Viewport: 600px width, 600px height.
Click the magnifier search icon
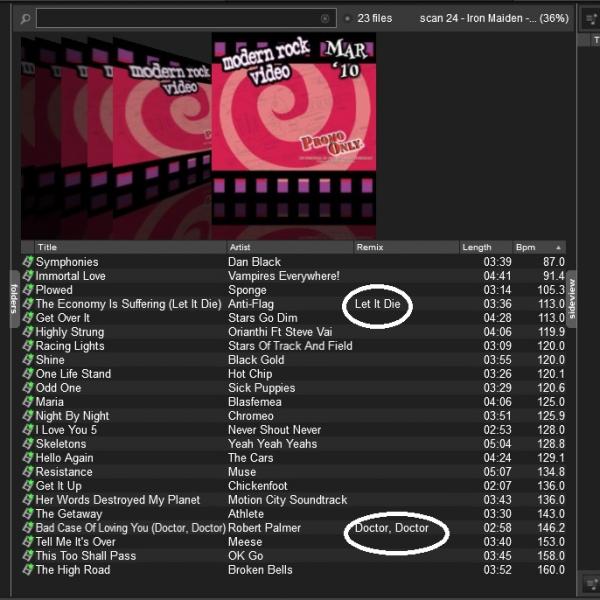25,18
